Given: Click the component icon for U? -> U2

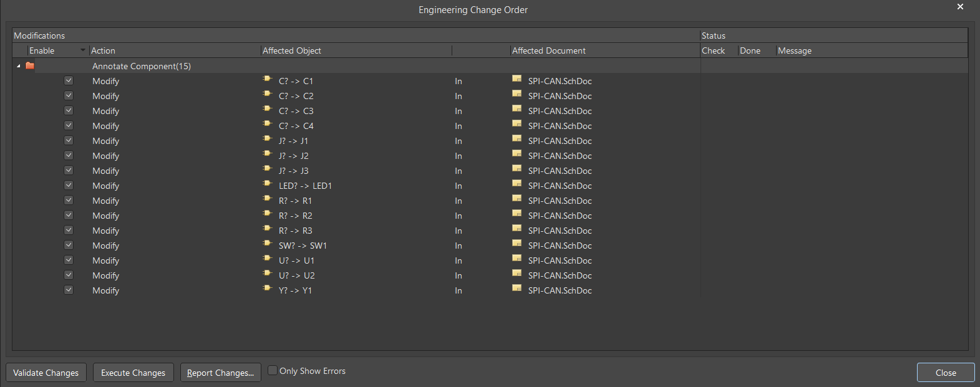Looking at the screenshot, I should [268, 274].
